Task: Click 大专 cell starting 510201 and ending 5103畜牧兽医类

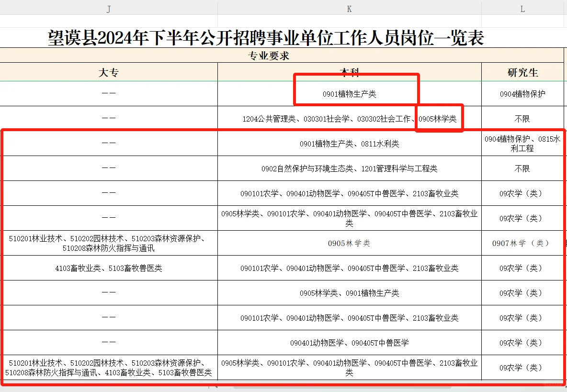Action: click(x=109, y=368)
